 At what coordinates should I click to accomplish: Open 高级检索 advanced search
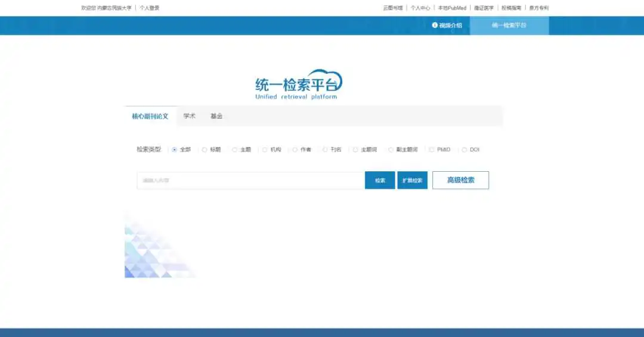click(x=460, y=180)
